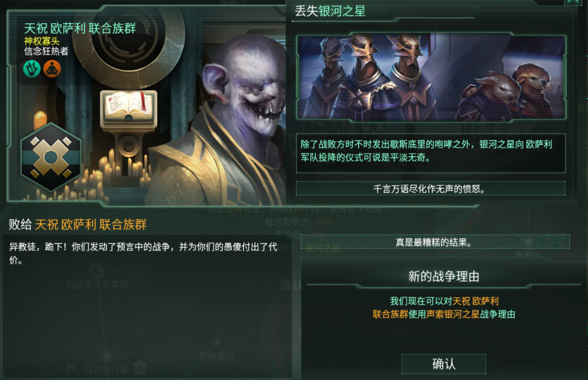The height and width of the screenshot is (380, 588).
Task: Confirm the new casus belli with 确认
Action: (x=444, y=364)
